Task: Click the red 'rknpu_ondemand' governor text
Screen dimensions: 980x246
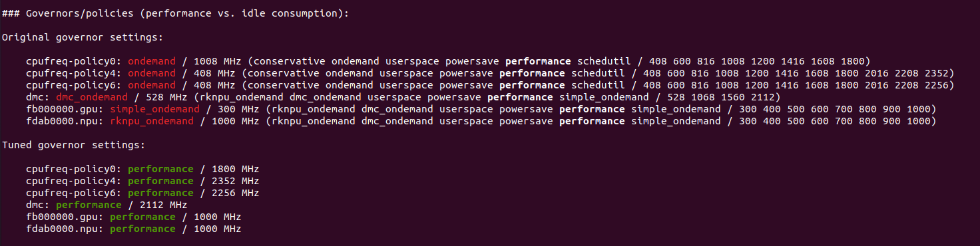Action: click(x=152, y=121)
